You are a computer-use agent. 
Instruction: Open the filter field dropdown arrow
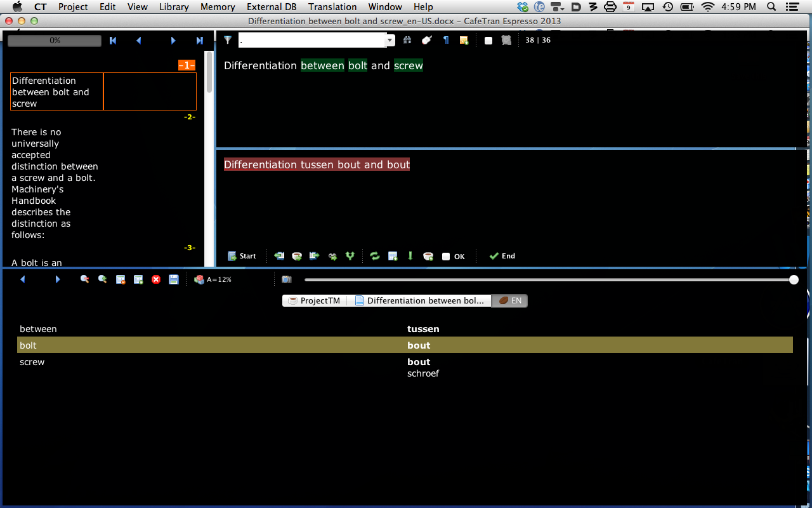tap(390, 41)
